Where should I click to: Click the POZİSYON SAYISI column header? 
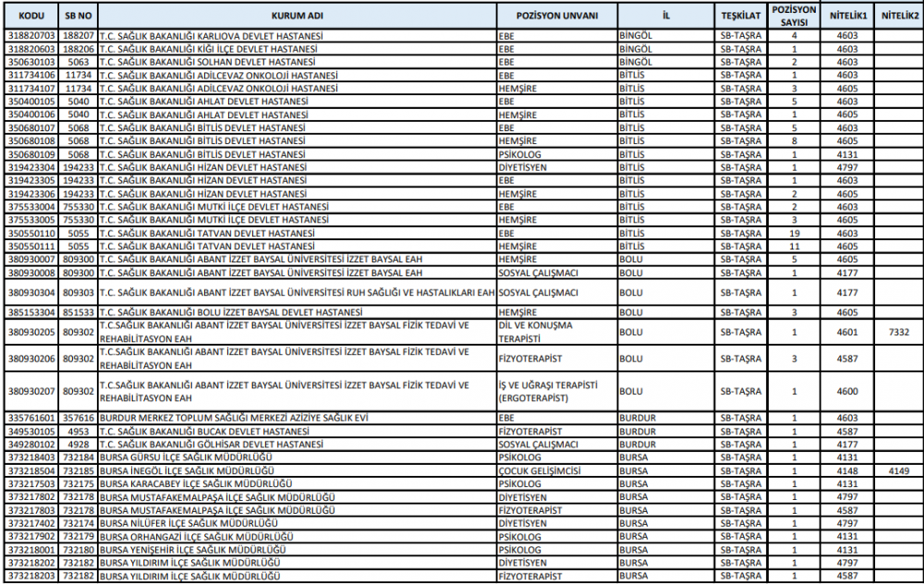tap(794, 16)
